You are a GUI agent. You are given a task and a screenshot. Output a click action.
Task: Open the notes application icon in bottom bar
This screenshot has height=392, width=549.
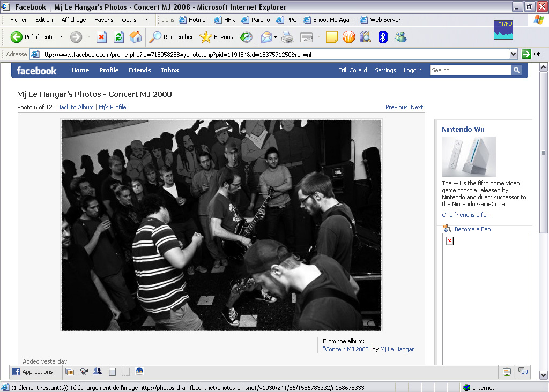click(x=112, y=371)
